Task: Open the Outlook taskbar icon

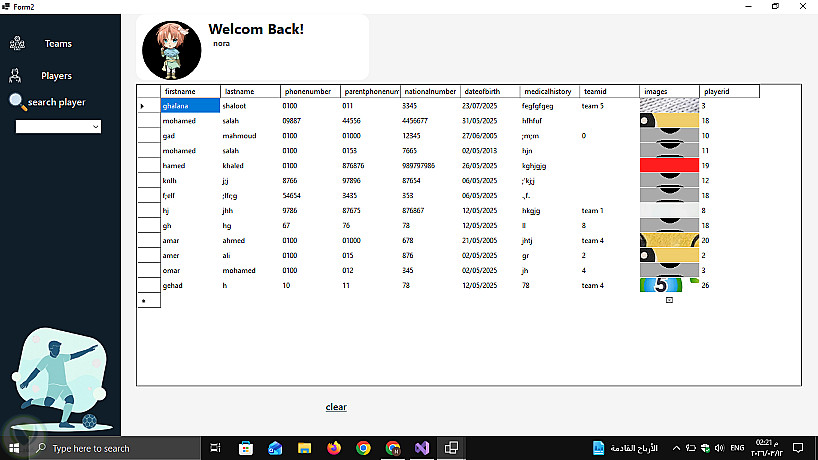Action: point(275,448)
